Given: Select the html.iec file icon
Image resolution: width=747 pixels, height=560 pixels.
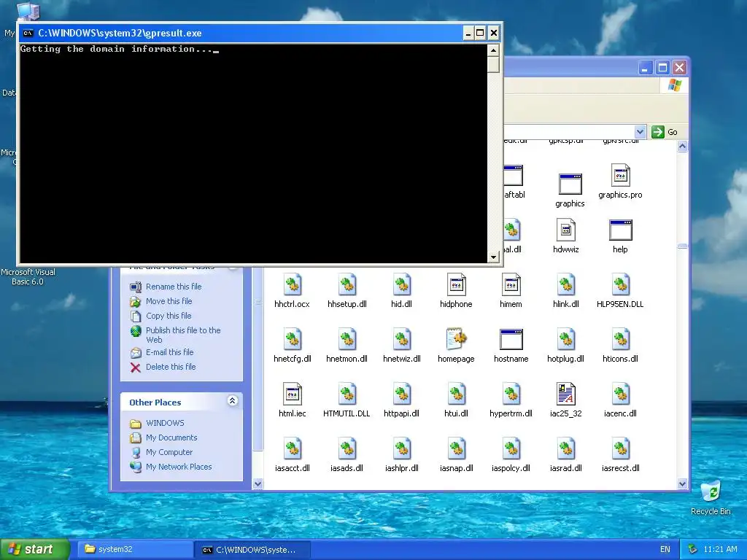Looking at the screenshot, I should pos(292,394).
